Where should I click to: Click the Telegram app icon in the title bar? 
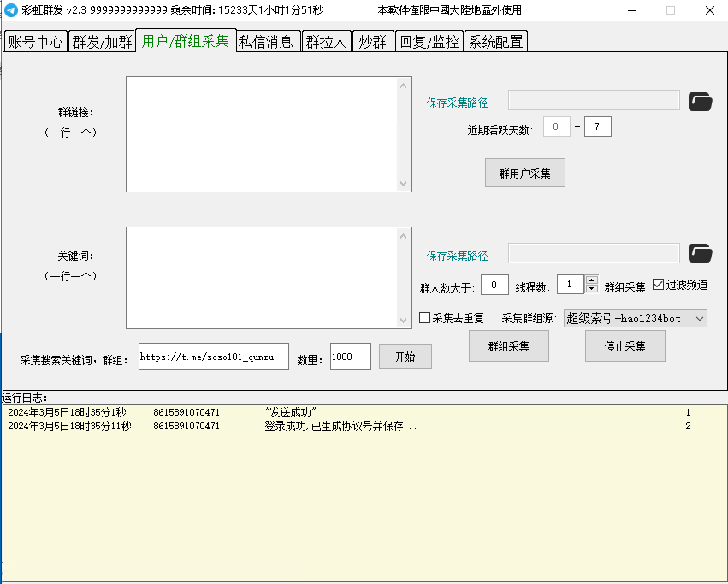[x=10, y=10]
